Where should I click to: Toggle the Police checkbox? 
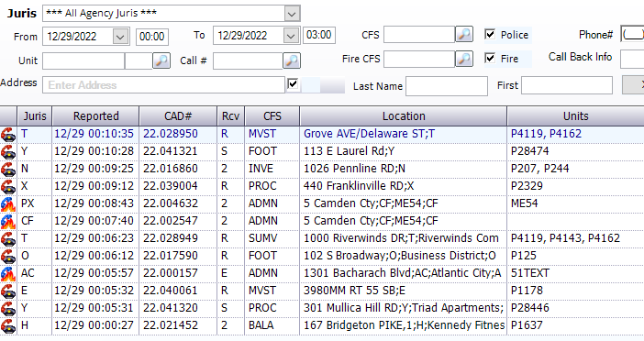(x=490, y=35)
